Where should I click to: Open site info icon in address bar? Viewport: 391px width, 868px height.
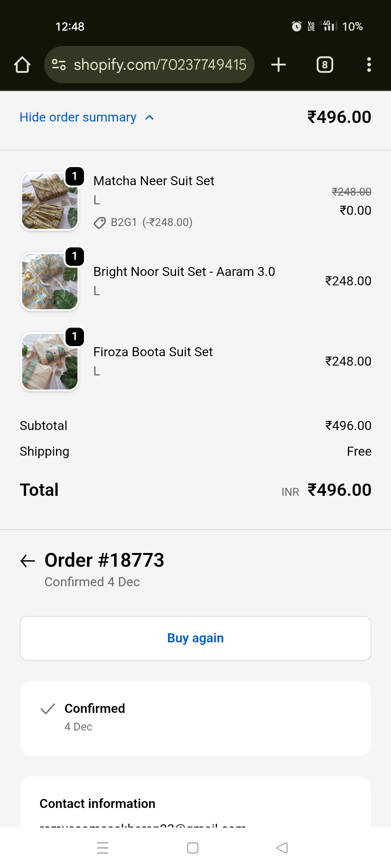[x=59, y=65]
